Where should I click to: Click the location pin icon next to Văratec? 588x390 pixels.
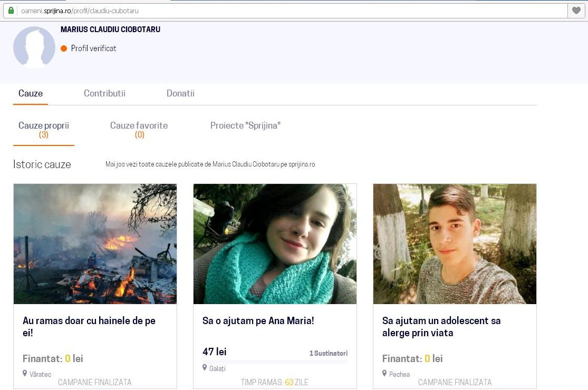click(25, 373)
